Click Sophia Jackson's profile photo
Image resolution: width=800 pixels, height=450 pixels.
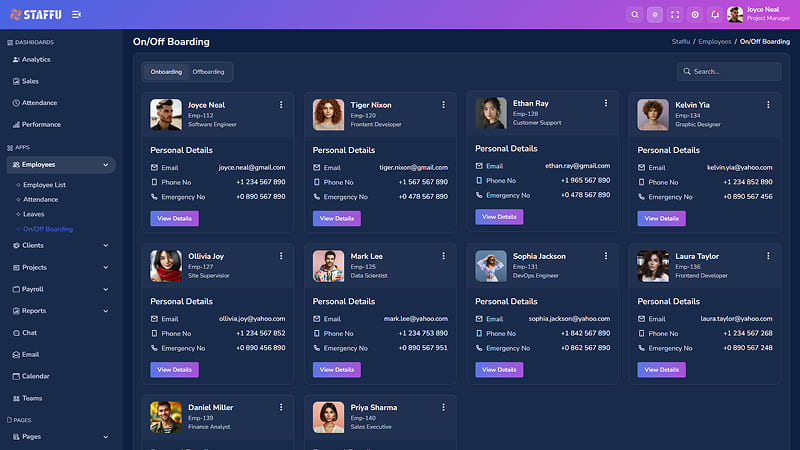[x=490, y=266]
